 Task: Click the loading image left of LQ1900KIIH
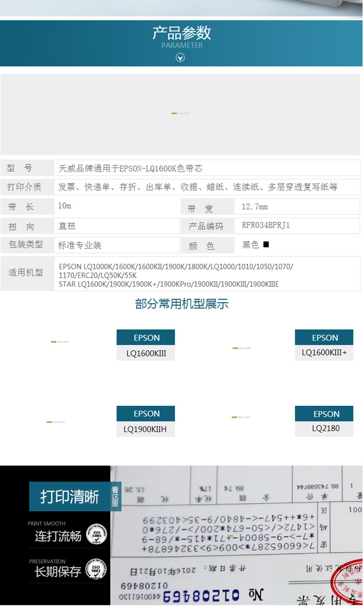coord(55,422)
